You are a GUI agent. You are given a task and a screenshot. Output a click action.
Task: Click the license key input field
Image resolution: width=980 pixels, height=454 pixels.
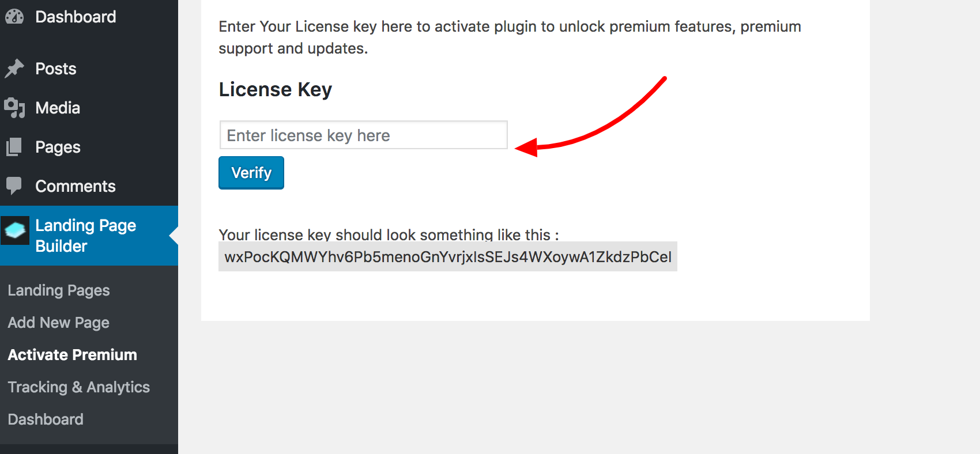pos(363,135)
